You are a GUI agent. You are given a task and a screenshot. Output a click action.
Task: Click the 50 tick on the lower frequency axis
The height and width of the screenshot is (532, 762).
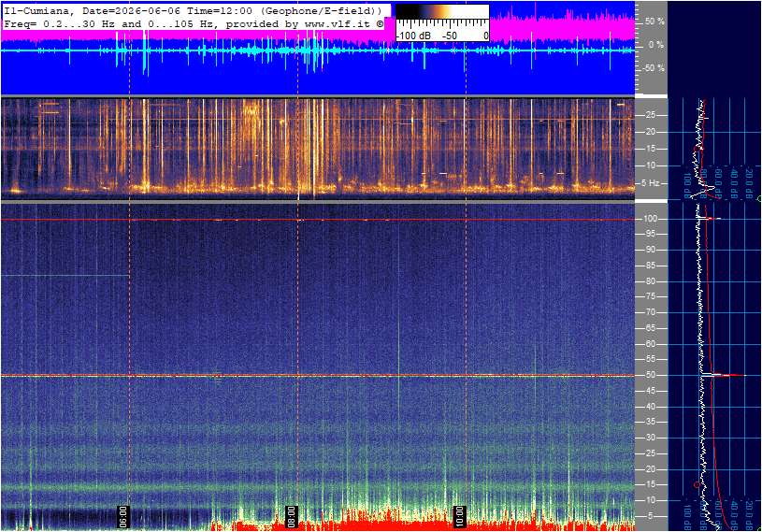(650, 375)
